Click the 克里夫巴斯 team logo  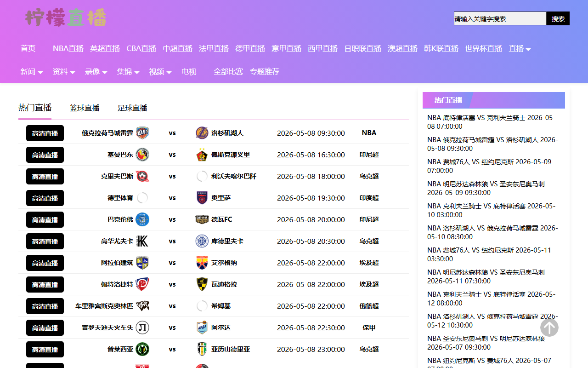tap(142, 176)
